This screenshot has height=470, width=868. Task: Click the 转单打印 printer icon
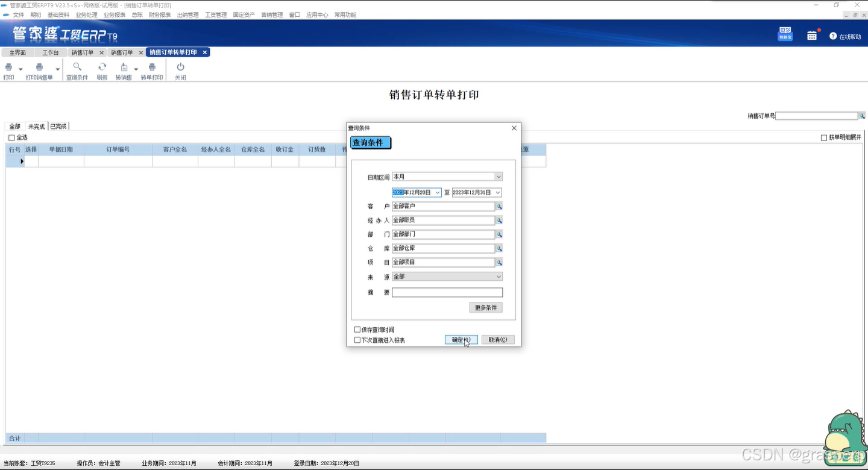152,67
